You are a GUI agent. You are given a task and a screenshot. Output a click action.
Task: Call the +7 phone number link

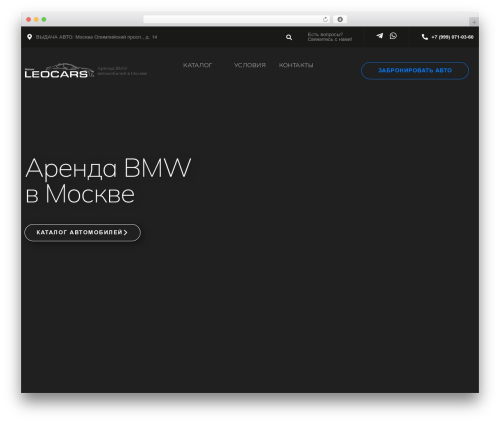click(x=452, y=37)
